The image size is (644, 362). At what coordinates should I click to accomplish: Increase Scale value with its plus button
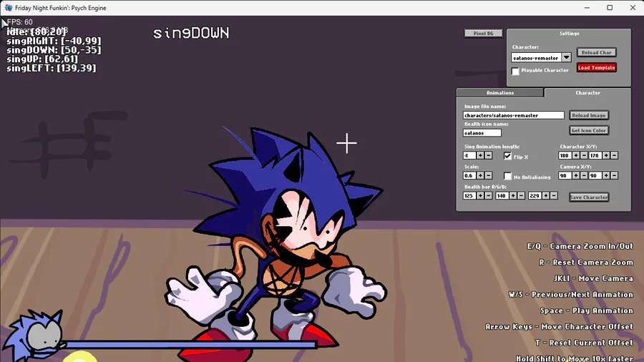(x=480, y=176)
